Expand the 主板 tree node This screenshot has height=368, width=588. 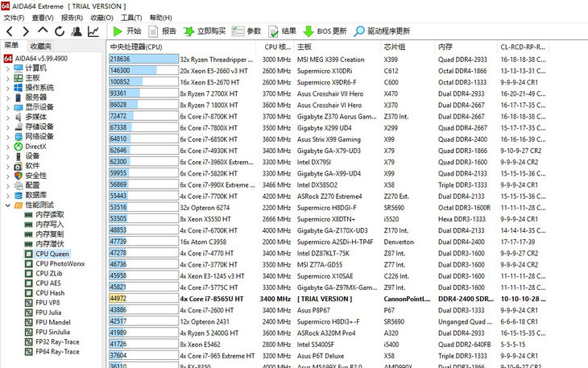click(x=8, y=78)
